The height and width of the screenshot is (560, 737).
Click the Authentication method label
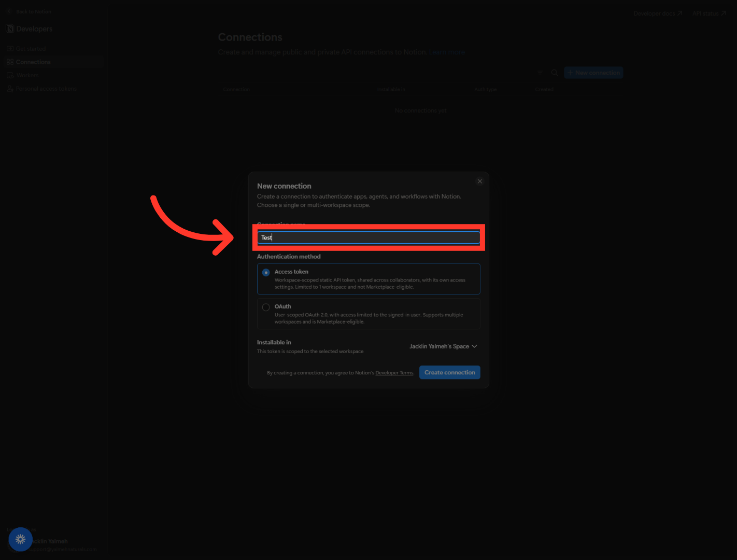point(289,257)
